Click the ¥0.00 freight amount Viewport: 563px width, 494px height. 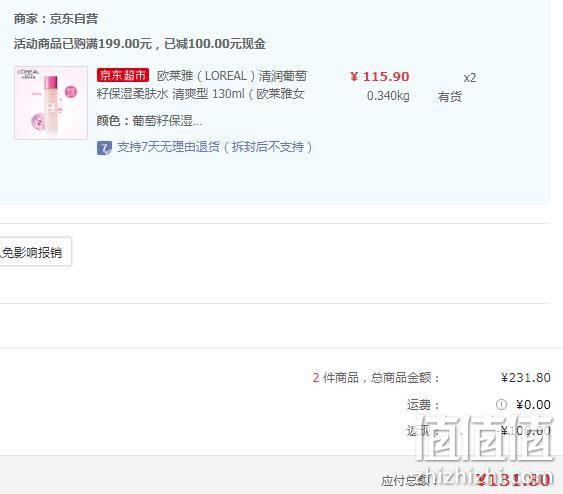tap(534, 405)
